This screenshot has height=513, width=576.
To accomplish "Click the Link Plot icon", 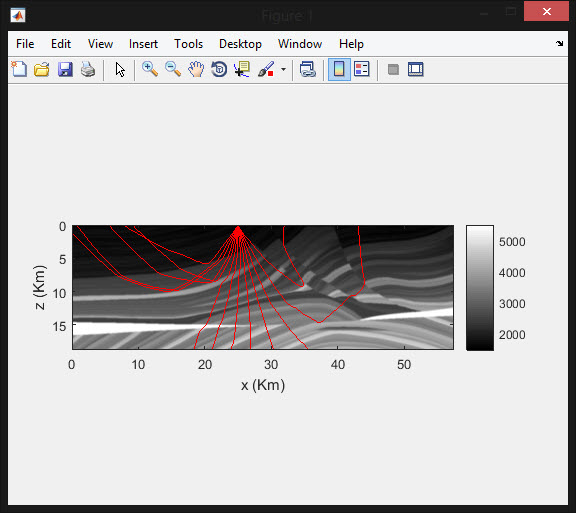I will pyautogui.click(x=307, y=69).
